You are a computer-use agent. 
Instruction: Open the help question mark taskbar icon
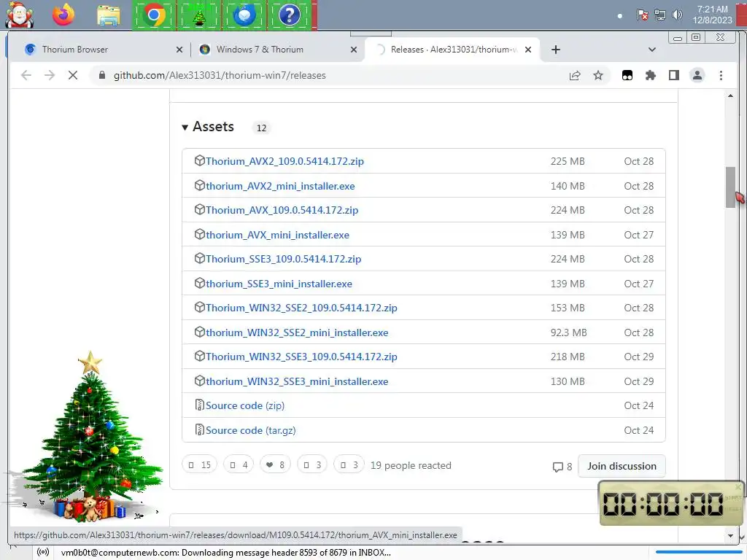point(289,15)
